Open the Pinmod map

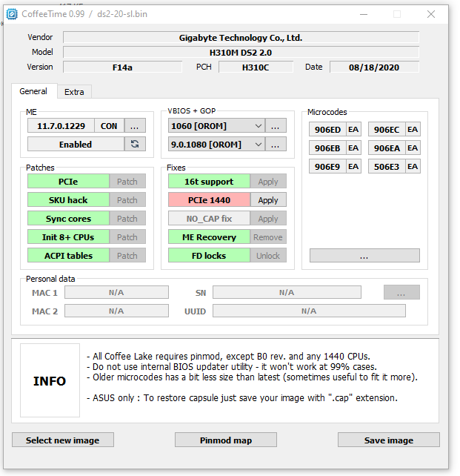coord(226,440)
